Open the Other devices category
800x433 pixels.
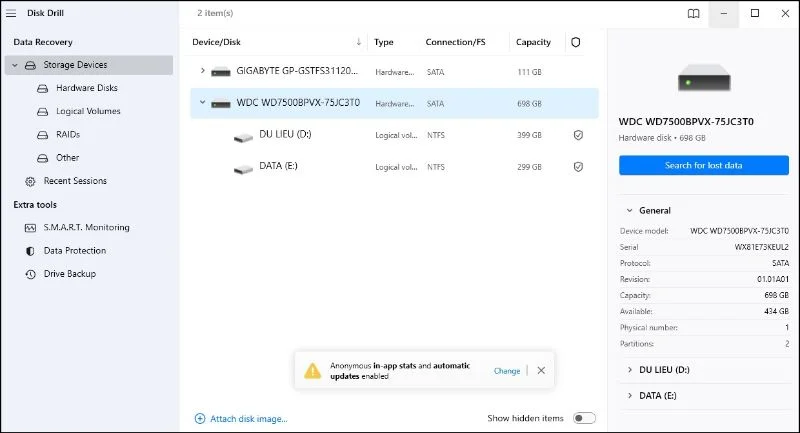[67, 158]
